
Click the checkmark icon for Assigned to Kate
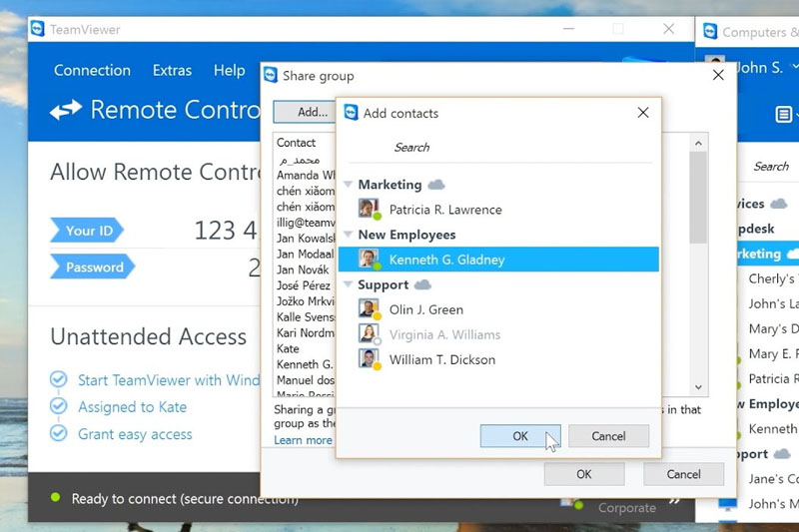[x=59, y=406]
